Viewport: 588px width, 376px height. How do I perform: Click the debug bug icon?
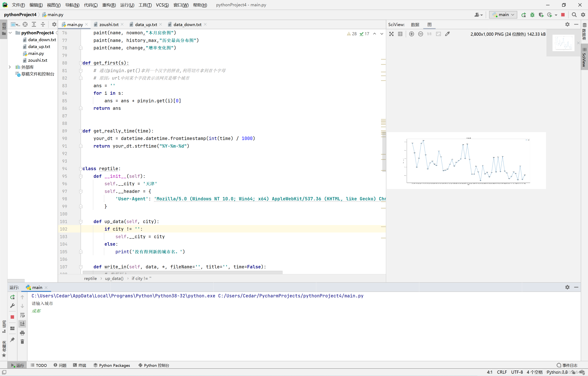pyautogui.click(x=532, y=15)
